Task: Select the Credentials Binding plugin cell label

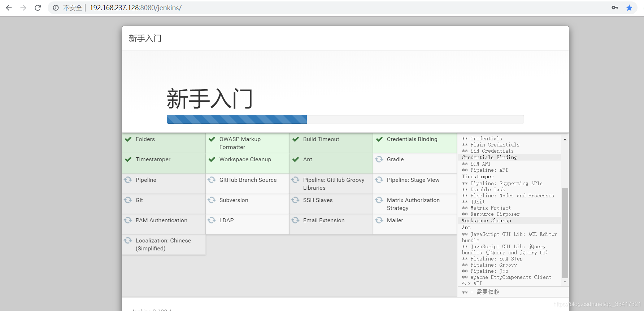Action: coord(412,139)
